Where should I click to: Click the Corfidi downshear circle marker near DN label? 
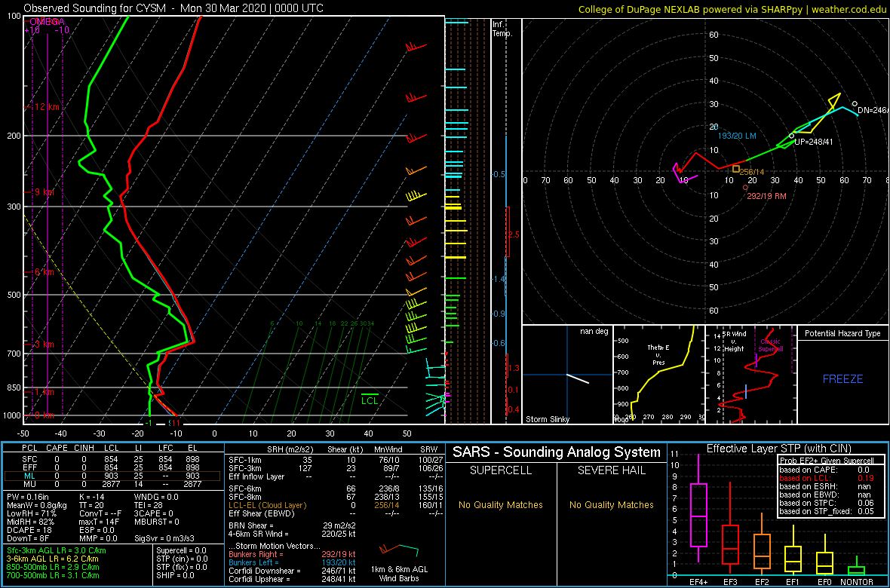point(855,104)
